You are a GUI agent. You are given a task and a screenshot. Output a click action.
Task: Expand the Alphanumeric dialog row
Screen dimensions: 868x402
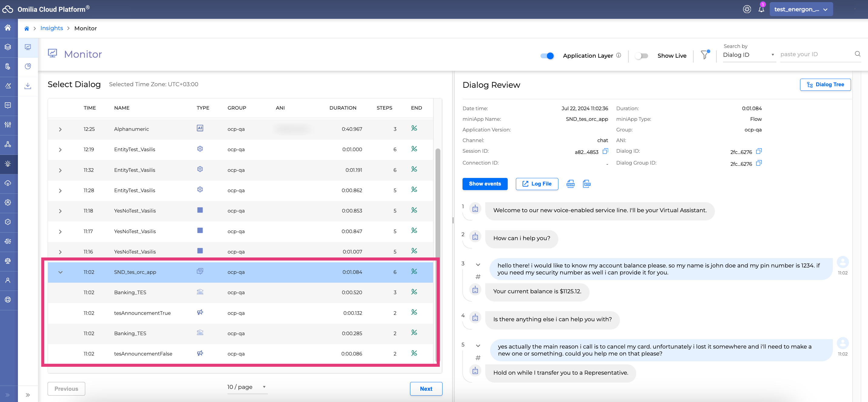(x=60, y=129)
